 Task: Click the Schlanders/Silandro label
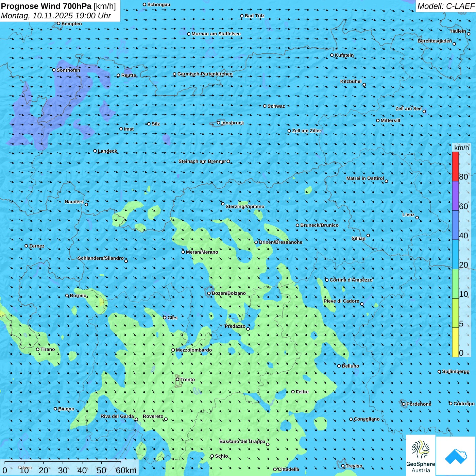click(101, 258)
